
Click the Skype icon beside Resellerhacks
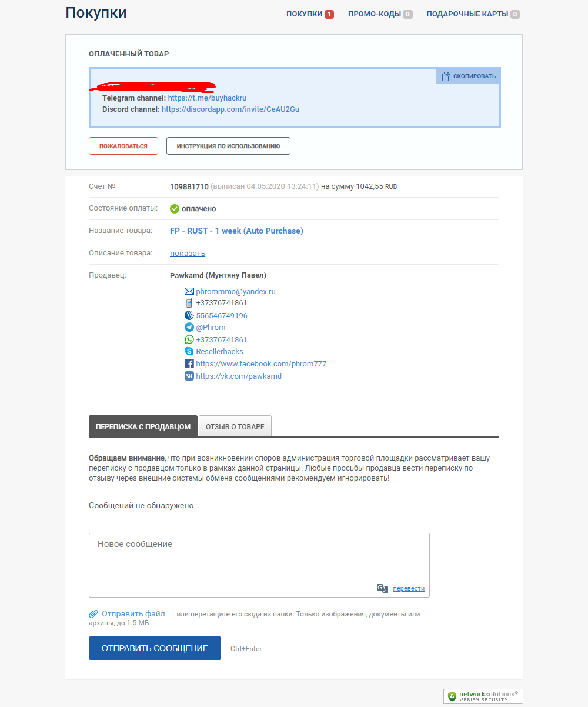tap(189, 351)
